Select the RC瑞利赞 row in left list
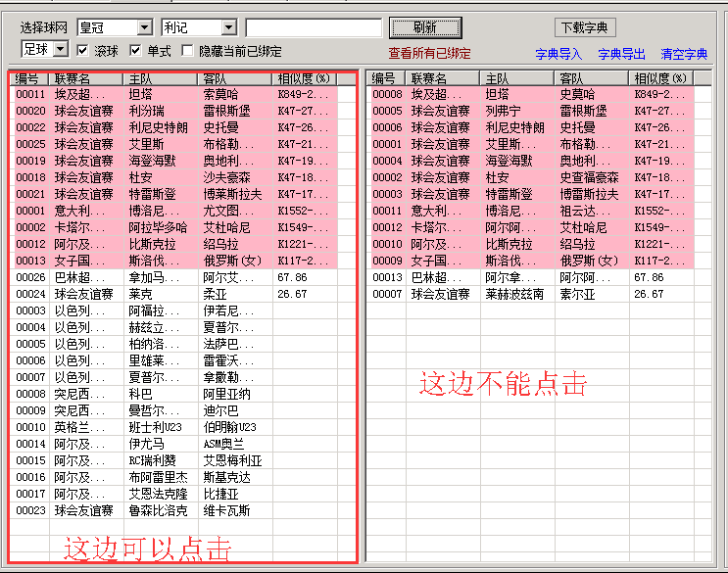This screenshot has width=728, height=573. point(157,460)
